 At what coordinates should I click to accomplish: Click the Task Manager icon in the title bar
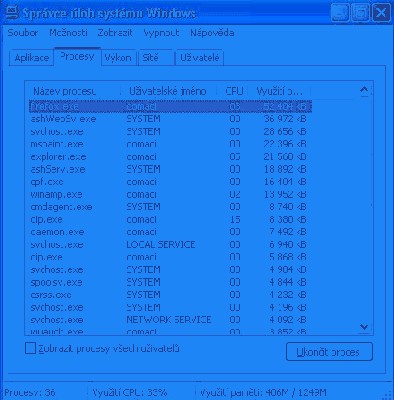pyautogui.click(x=13, y=13)
